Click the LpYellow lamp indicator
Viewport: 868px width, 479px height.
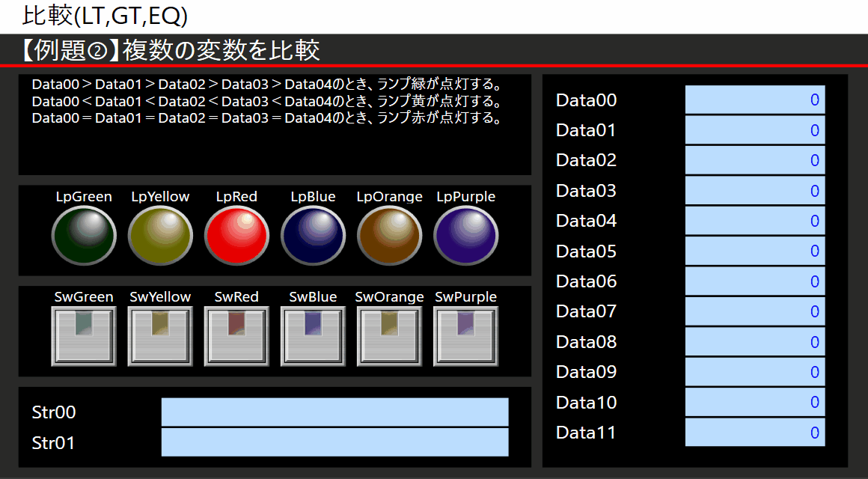pos(160,236)
